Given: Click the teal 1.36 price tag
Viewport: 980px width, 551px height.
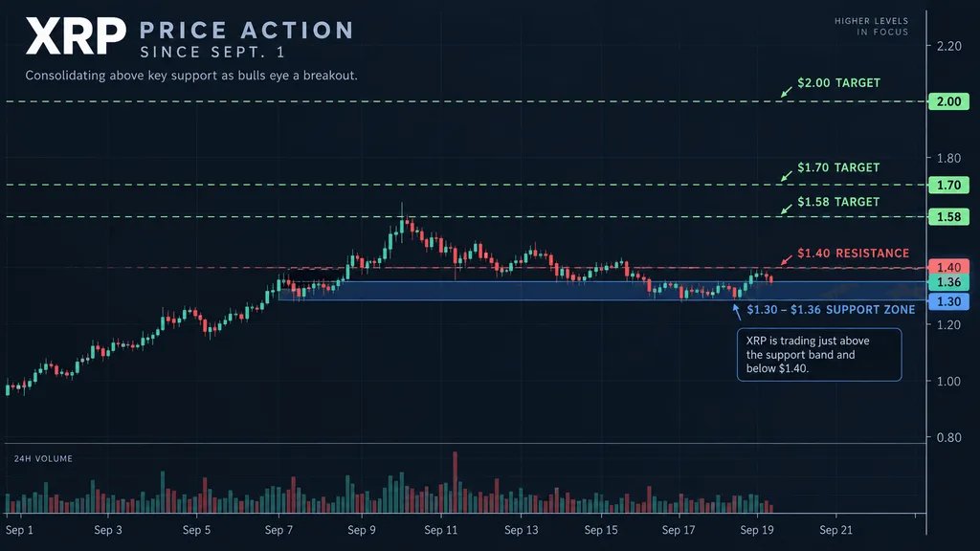Looking at the screenshot, I should 948,282.
